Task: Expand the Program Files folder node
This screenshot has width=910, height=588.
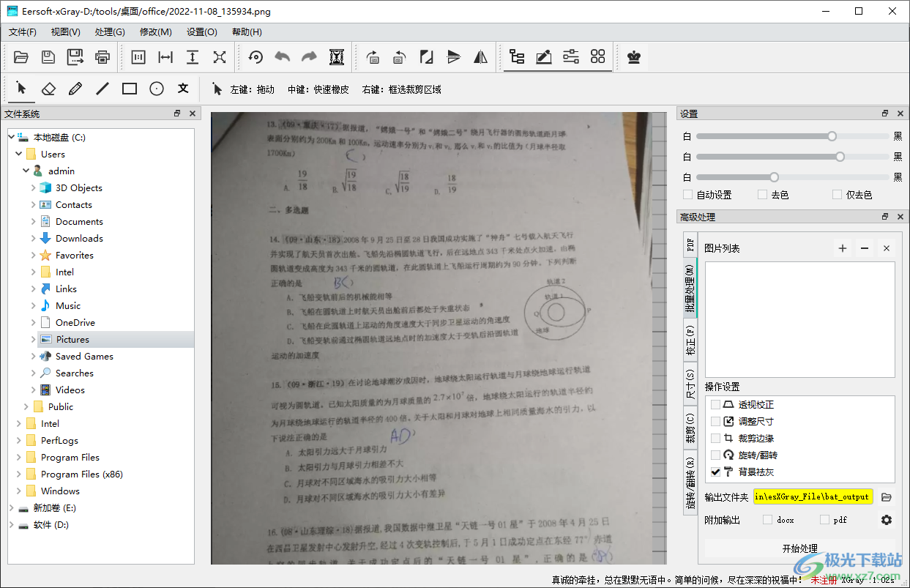Action: [x=19, y=457]
